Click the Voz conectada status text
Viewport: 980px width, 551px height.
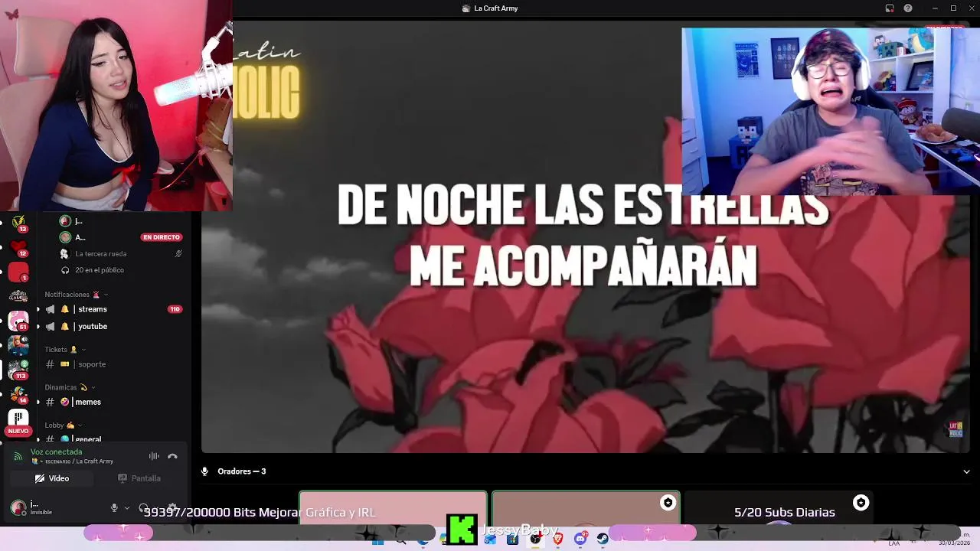point(56,452)
